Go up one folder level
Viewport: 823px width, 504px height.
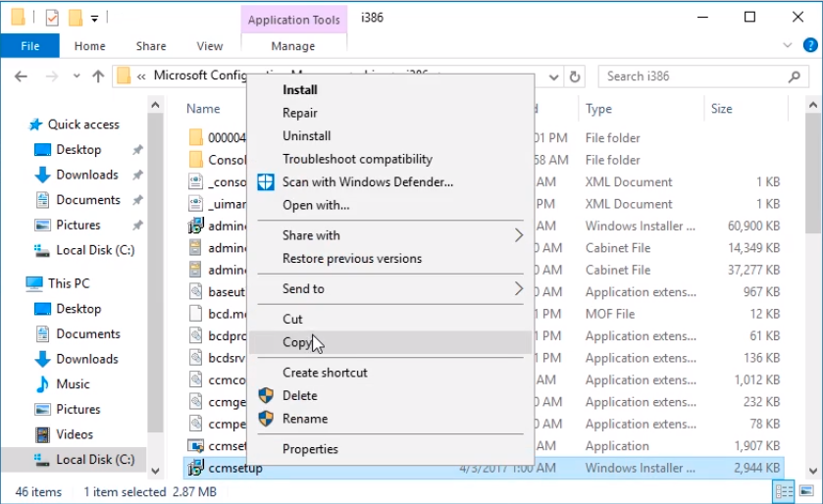[98, 76]
